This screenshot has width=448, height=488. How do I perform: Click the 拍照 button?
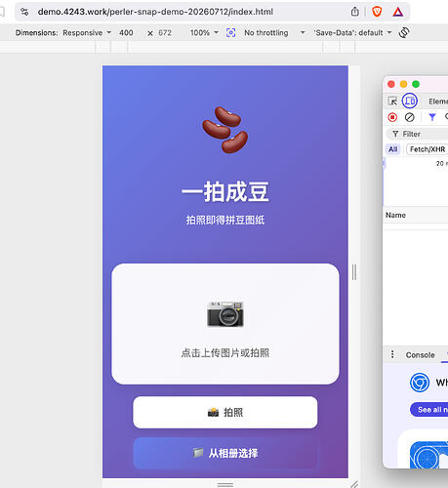[x=225, y=412]
